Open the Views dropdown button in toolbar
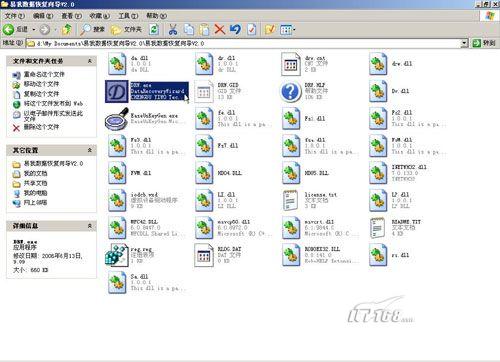 coord(288,30)
